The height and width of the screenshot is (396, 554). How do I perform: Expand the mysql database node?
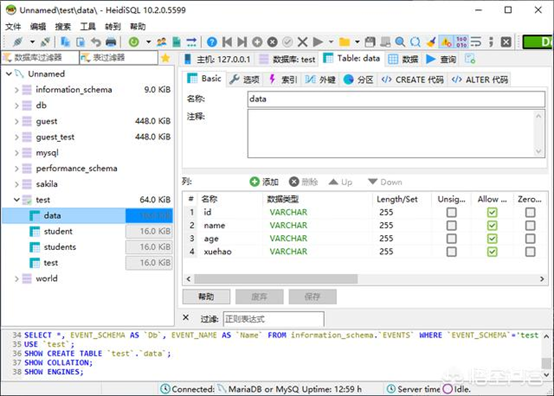[16, 153]
